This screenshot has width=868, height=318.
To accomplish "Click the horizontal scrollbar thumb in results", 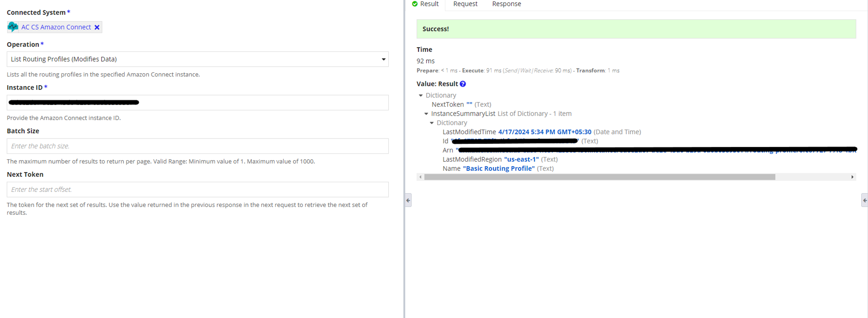I will tap(600, 177).
